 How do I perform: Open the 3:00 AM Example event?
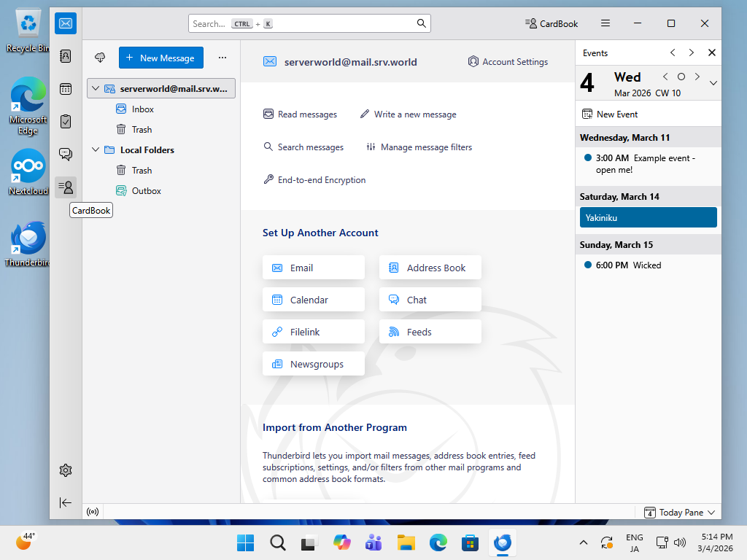(648, 164)
